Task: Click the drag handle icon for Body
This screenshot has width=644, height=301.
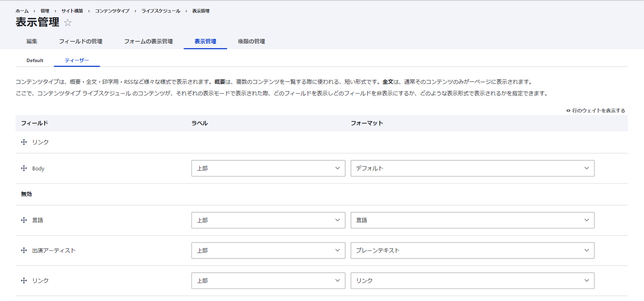Action: coord(24,168)
